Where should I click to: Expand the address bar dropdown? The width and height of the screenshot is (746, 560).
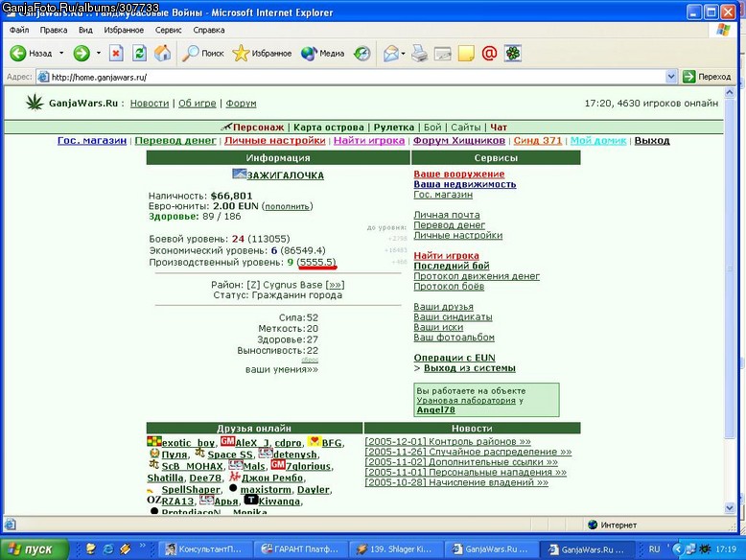671,77
